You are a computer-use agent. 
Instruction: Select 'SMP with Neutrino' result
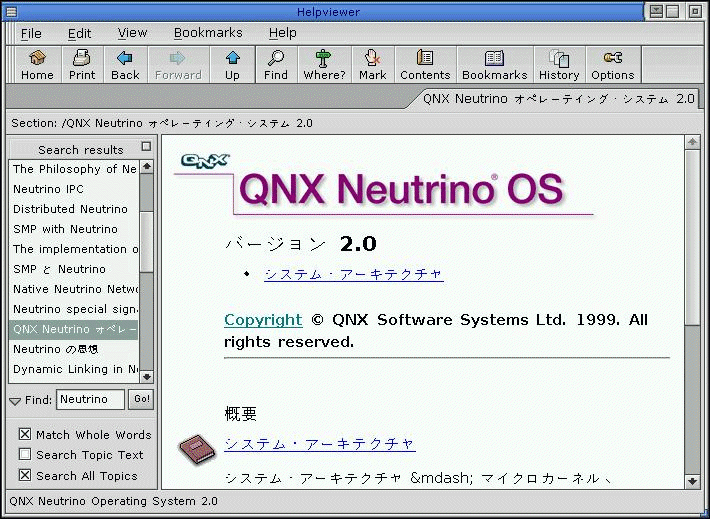click(74, 229)
